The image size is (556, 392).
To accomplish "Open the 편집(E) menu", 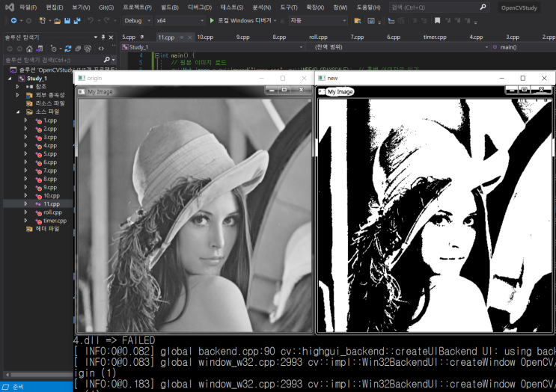I will pos(55,7).
